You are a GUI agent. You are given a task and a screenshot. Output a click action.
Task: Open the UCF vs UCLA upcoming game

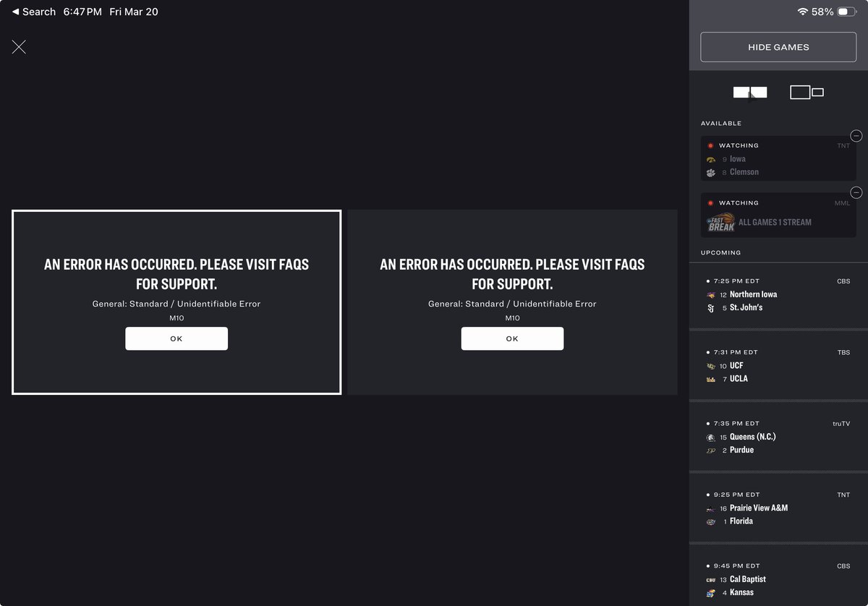pyautogui.click(x=778, y=366)
